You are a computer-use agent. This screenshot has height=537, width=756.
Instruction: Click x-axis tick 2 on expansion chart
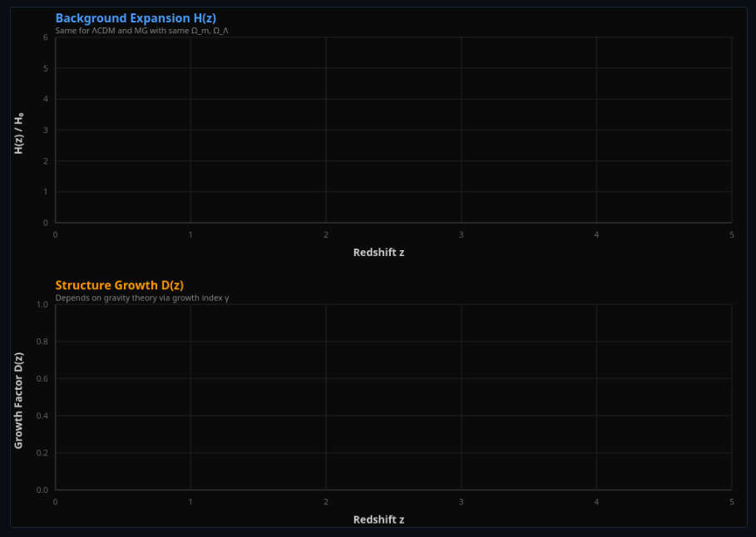[326, 235]
